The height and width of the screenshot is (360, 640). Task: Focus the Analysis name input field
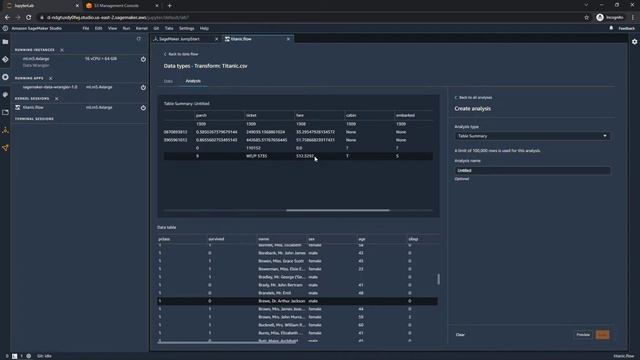pyautogui.click(x=533, y=171)
